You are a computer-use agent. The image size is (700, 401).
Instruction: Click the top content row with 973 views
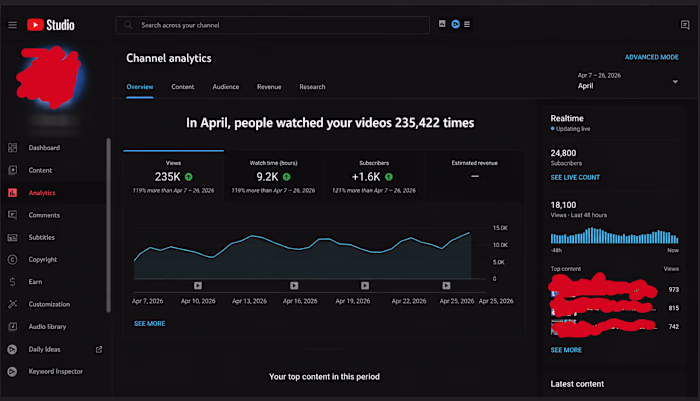click(615, 289)
